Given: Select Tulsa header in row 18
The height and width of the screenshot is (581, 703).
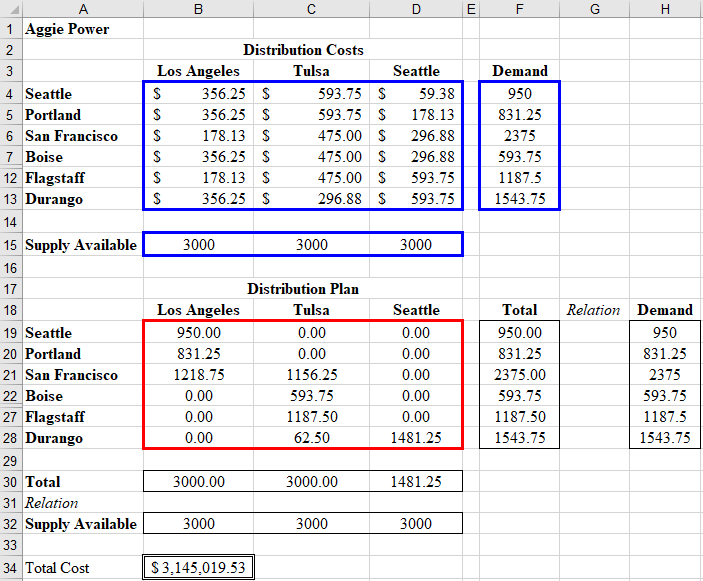Looking at the screenshot, I should [x=311, y=310].
